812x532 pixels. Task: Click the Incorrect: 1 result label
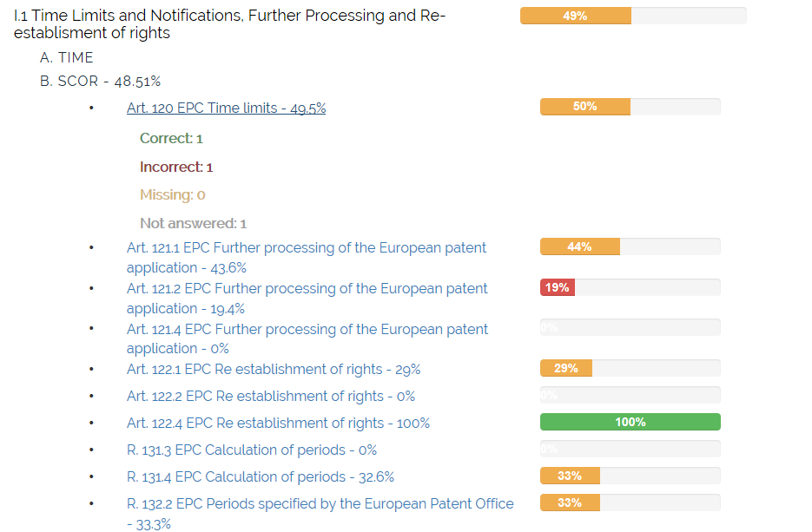pos(175,167)
